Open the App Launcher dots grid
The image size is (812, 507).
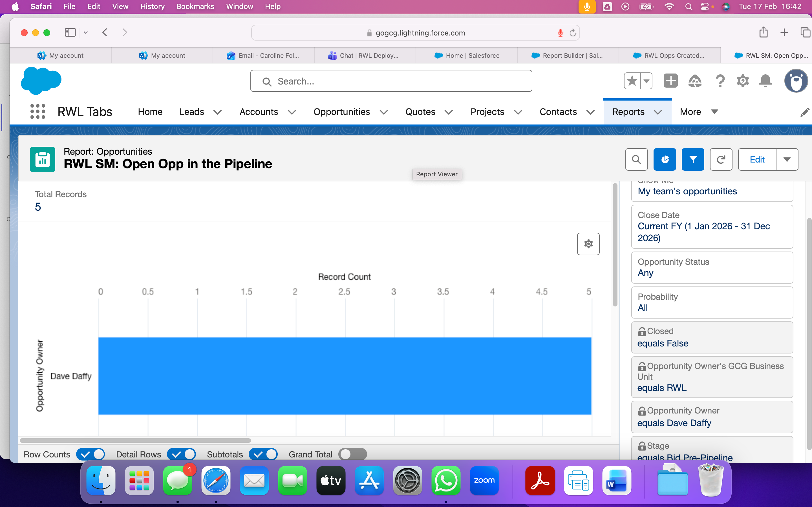coord(37,111)
